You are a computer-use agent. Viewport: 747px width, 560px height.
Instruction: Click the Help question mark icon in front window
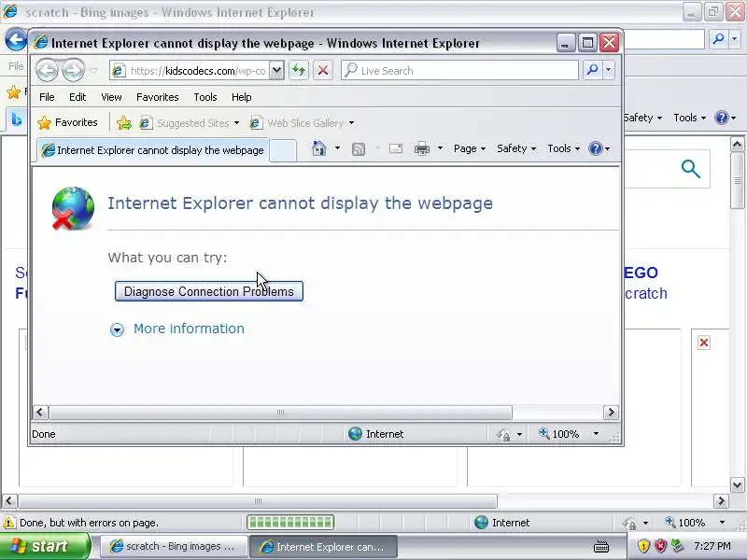pos(595,148)
